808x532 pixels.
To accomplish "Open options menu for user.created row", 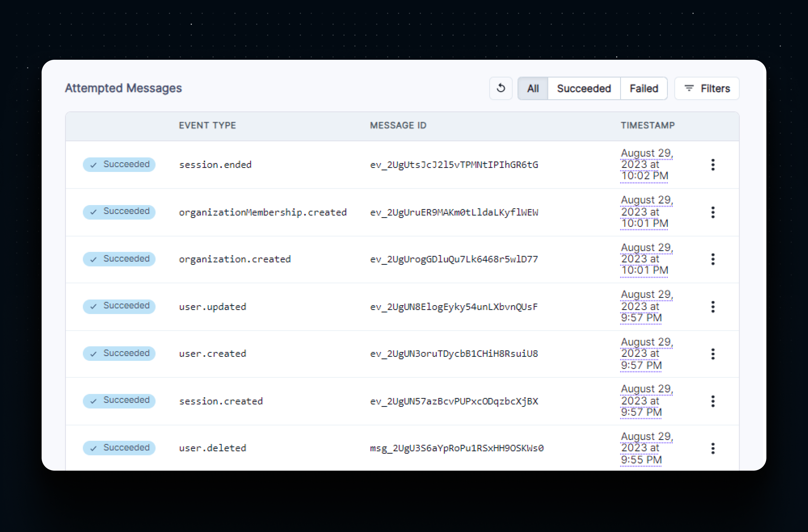I will (713, 354).
